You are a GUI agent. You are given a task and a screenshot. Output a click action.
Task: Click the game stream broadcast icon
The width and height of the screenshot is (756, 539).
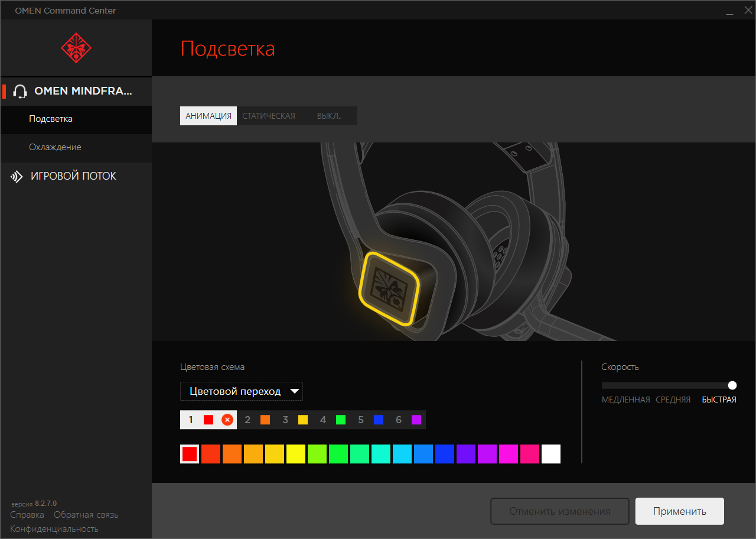(x=17, y=176)
